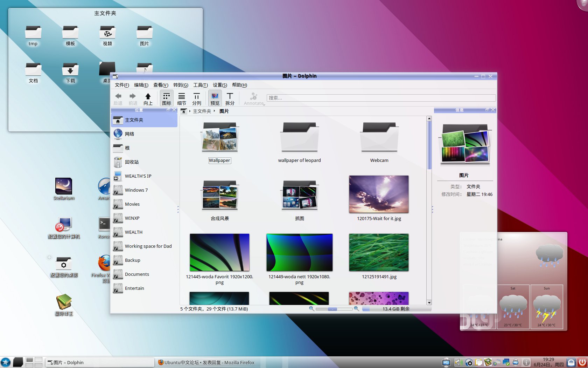Go up with the 向上 arrow

click(x=148, y=98)
